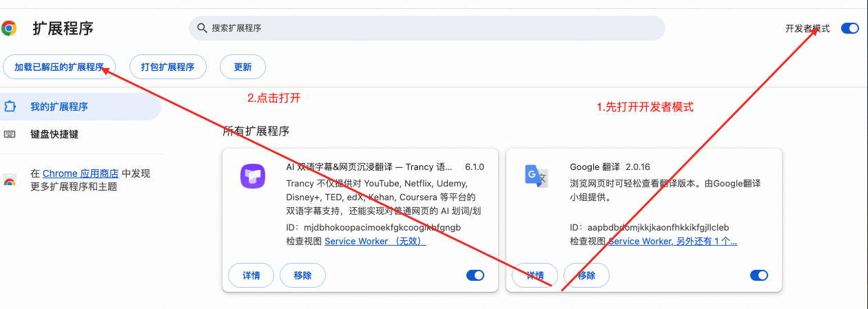Viewport: 868px width, 309px height.
Task: Click the Chrome logo in the header
Action: pyautogui.click(x=10, y=28)
